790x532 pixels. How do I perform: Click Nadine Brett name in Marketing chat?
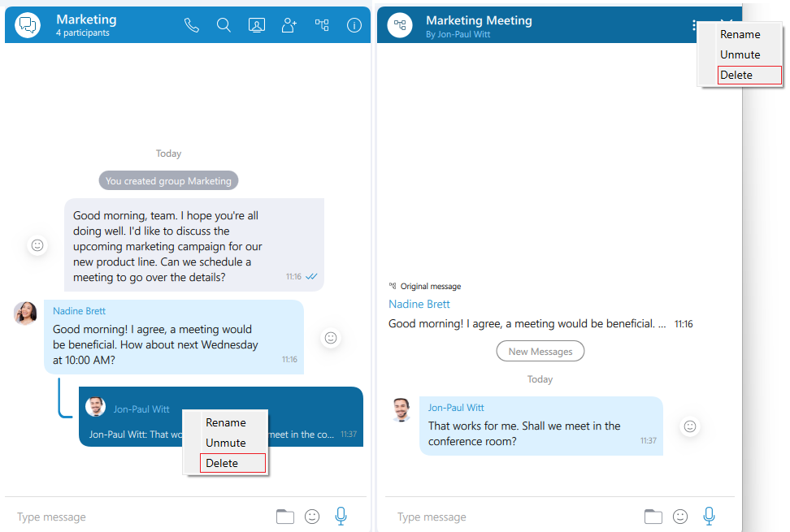[x=79, y=311]
